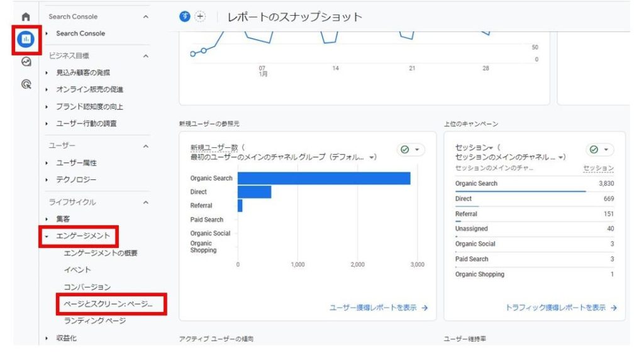The image size is (644, 358).
Task: Click the Paid Search label in bar chart
Action: (206, 220)
